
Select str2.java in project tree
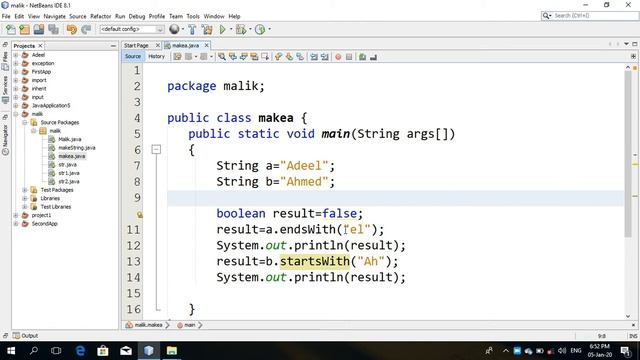tap(69, 182)
